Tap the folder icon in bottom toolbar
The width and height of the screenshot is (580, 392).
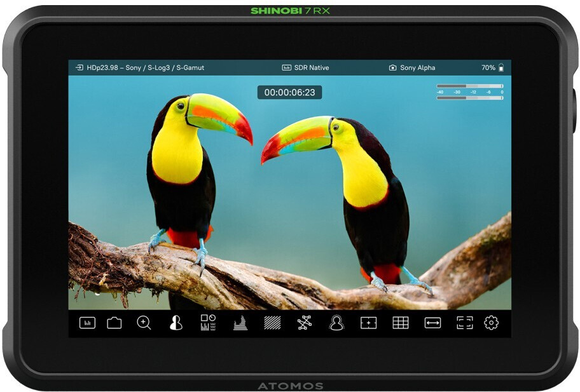114,323
